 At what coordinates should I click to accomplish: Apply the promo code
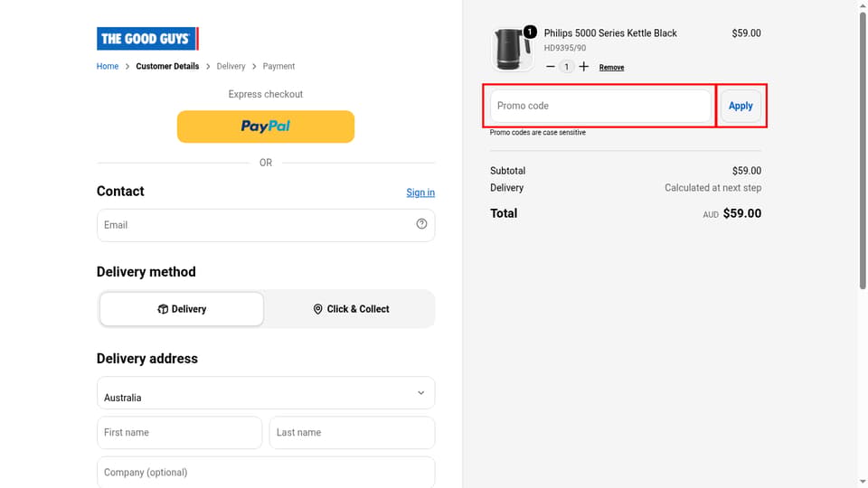coord(741,106)
